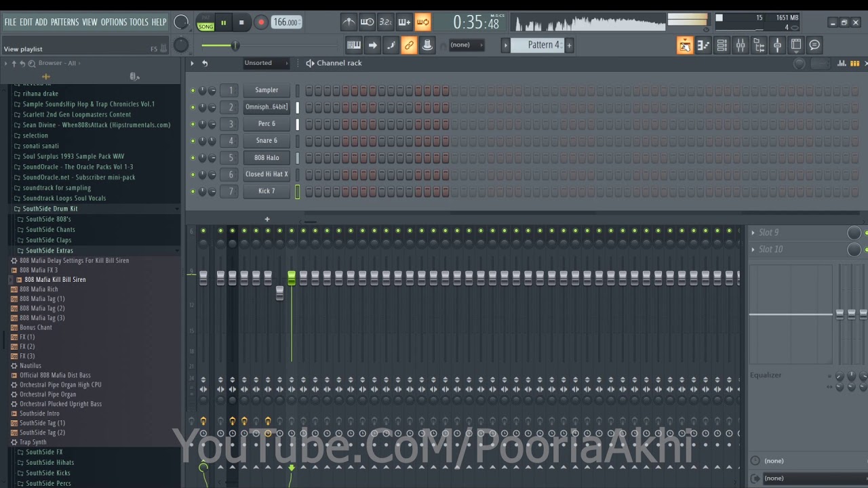
Task: Stop playback with the stop button
Action: point(241,22)
